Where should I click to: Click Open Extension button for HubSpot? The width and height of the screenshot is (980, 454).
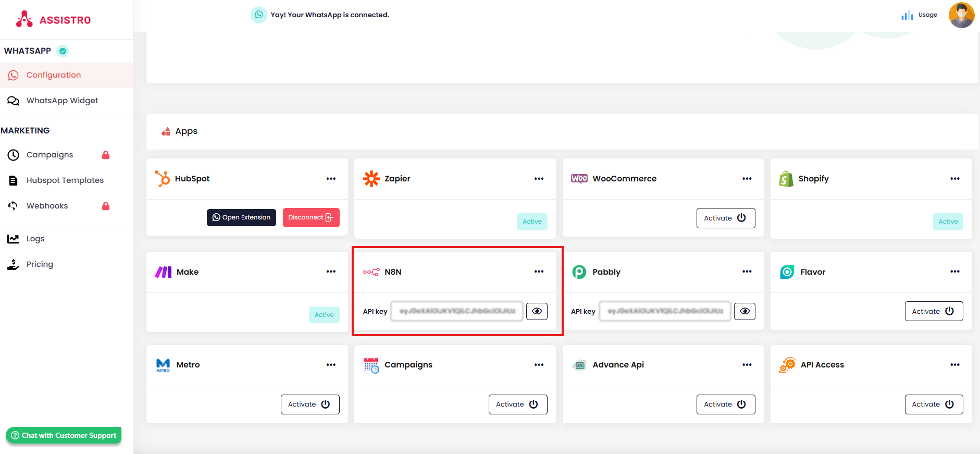pyautogui.click(x=241, y=217)
